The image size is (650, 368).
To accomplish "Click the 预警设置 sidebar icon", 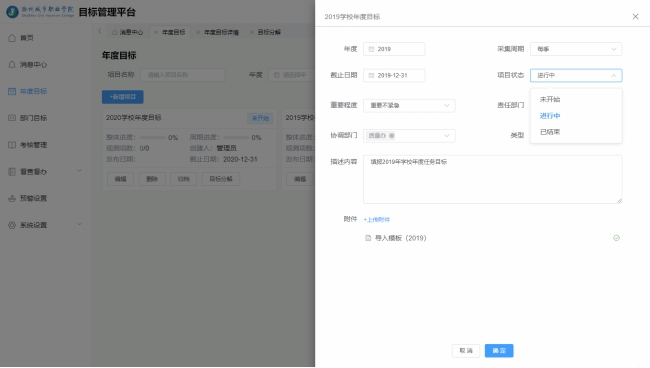I will coord(12,198).
